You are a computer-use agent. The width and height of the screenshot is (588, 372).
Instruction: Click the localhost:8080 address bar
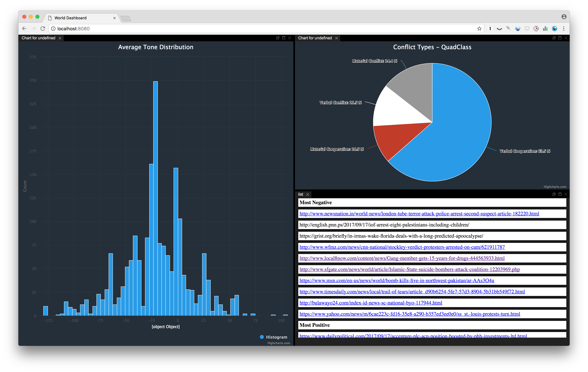tap(244, 29)
